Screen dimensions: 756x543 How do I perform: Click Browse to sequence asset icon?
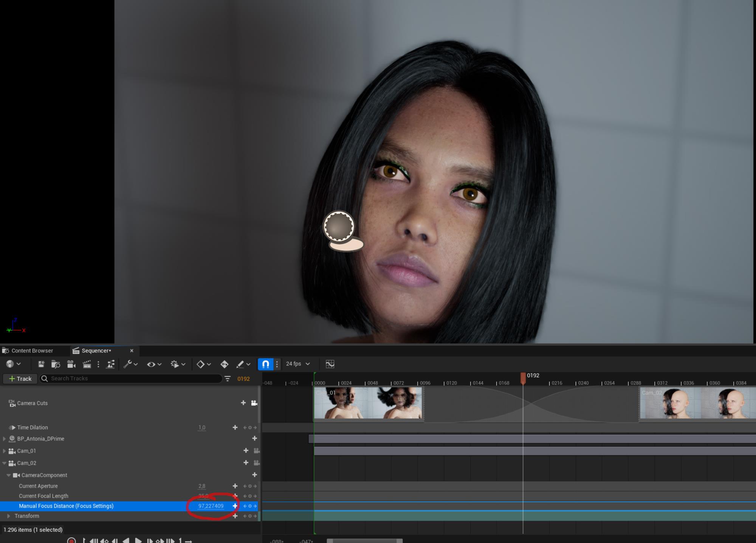click(56, 364)
